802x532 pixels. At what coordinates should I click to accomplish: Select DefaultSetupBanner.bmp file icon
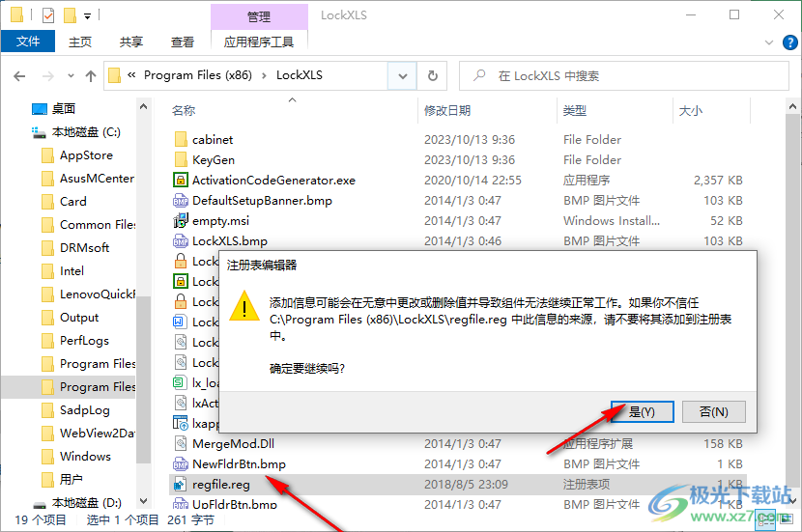pos(181,200)
